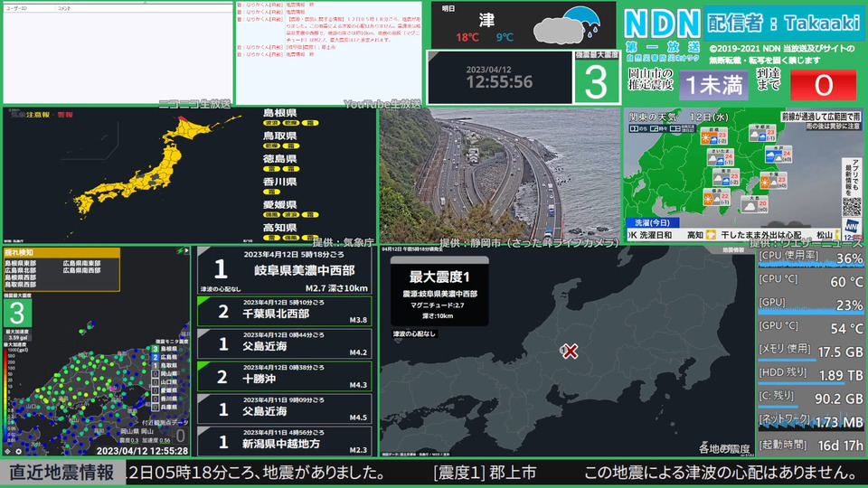Click the 鳥取県 1 row in intensity list

pos(165,366)
